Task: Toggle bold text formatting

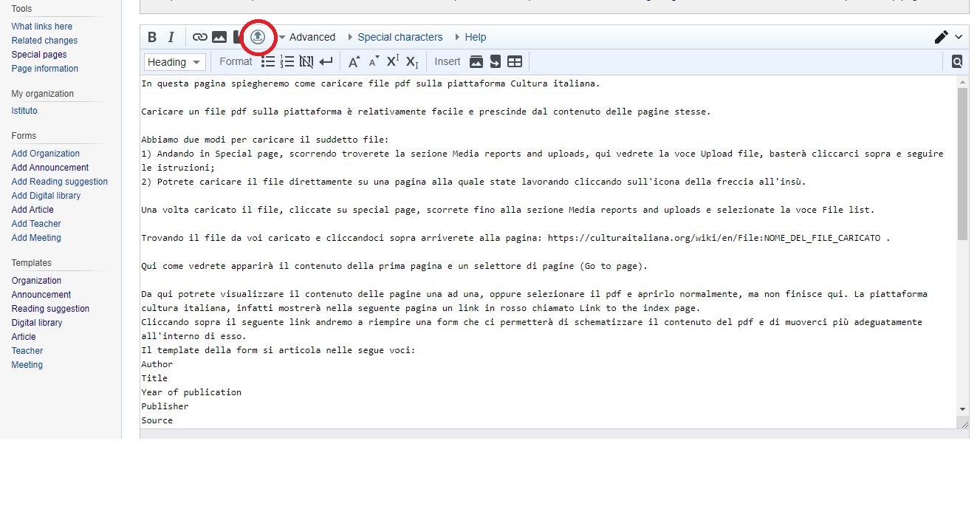Action: pyautogui.click(x=152, y=37)
